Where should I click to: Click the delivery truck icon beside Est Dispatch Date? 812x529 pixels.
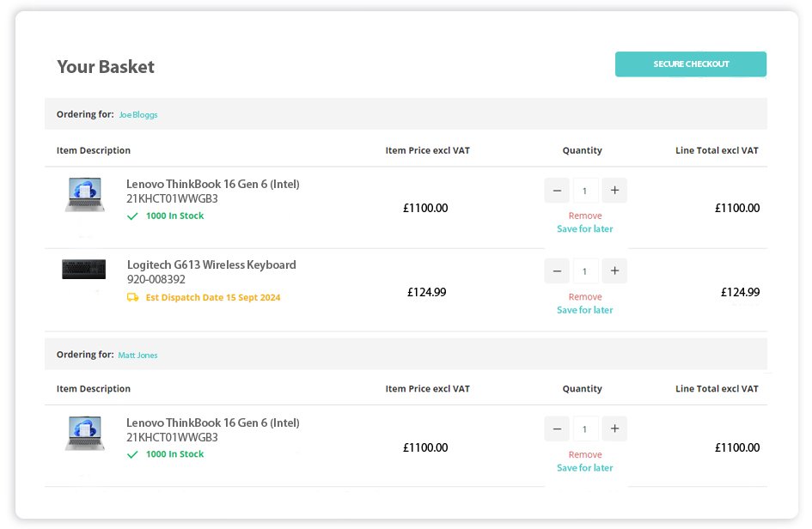pyautogui.click(x=132, y=298)
